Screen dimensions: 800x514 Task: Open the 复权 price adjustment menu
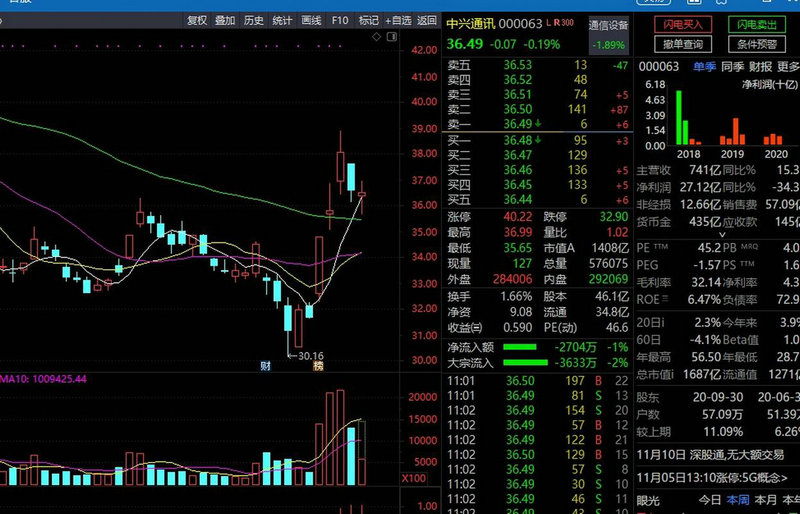197,20
